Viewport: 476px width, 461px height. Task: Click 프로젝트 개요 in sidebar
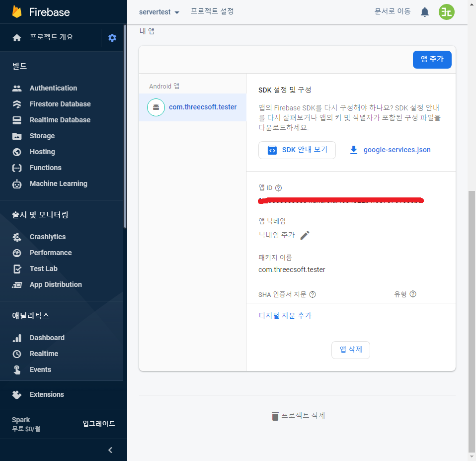pyautogui.click(x=51, y=37)
